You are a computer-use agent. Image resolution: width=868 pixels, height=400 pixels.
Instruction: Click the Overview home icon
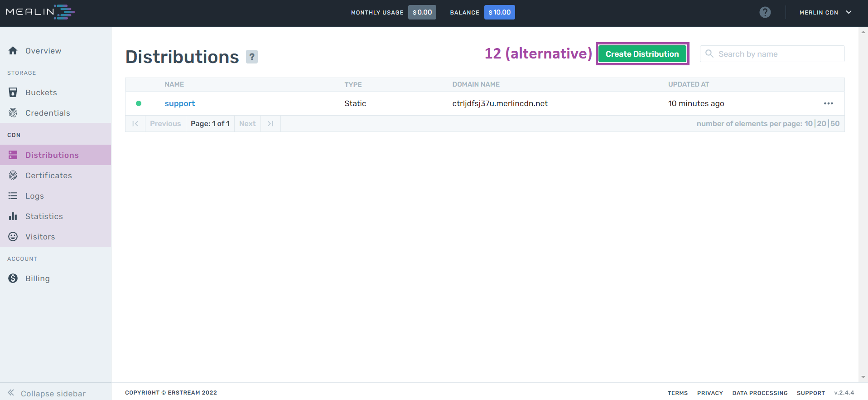[x=13, y=51]
